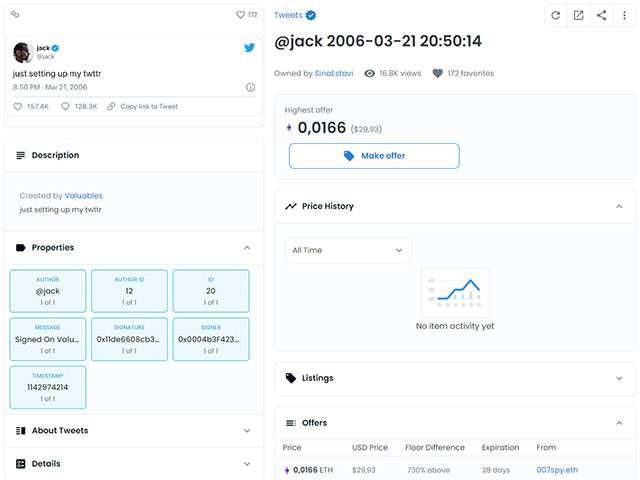Open owner SinaEstavi profile link
640x480 pixels.
pos(334,73)
